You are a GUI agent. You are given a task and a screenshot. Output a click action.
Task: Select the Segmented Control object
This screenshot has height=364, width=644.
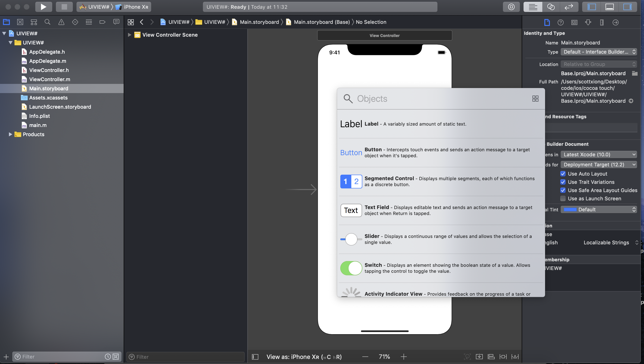(x=441, y=181)
